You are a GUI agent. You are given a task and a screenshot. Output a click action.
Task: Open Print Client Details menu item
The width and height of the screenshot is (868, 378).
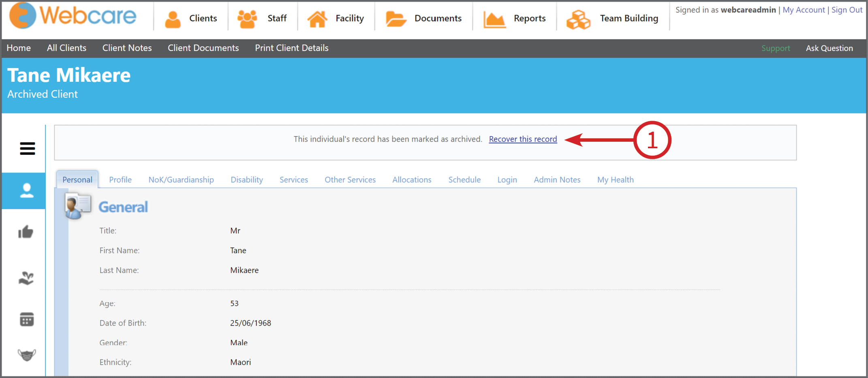click(291, 48)
